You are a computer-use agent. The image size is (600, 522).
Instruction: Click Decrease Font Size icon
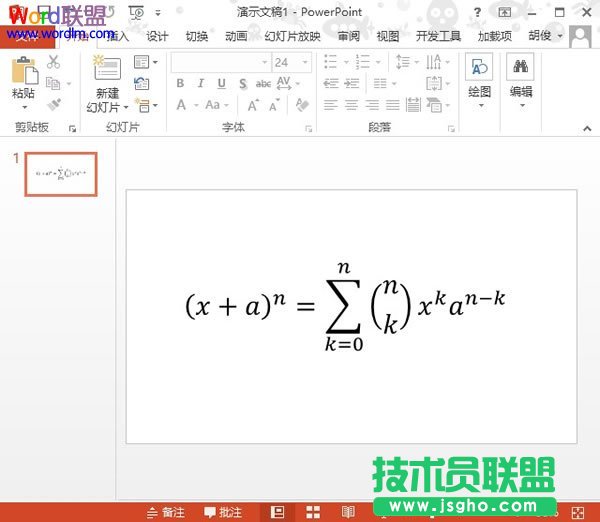pos(274,105)
